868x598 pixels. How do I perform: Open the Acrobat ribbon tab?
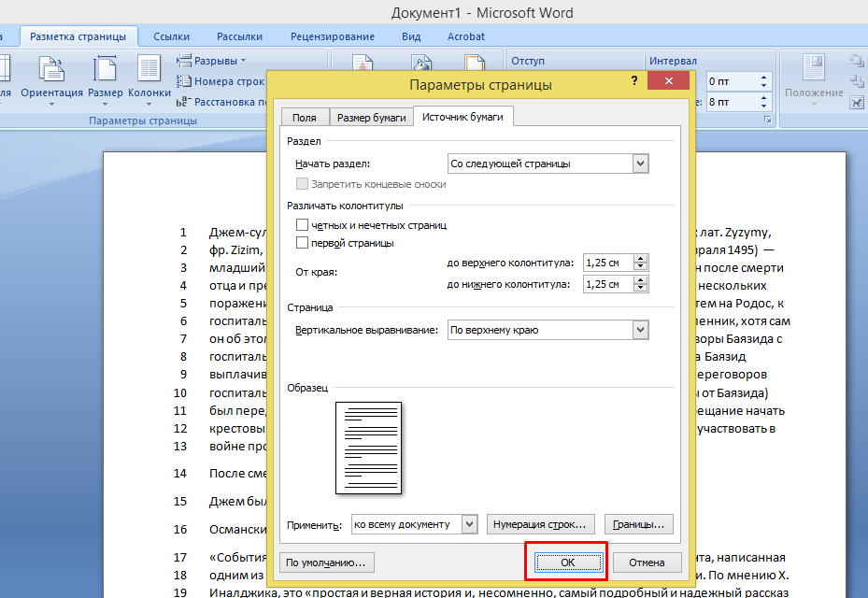[466, 36]
